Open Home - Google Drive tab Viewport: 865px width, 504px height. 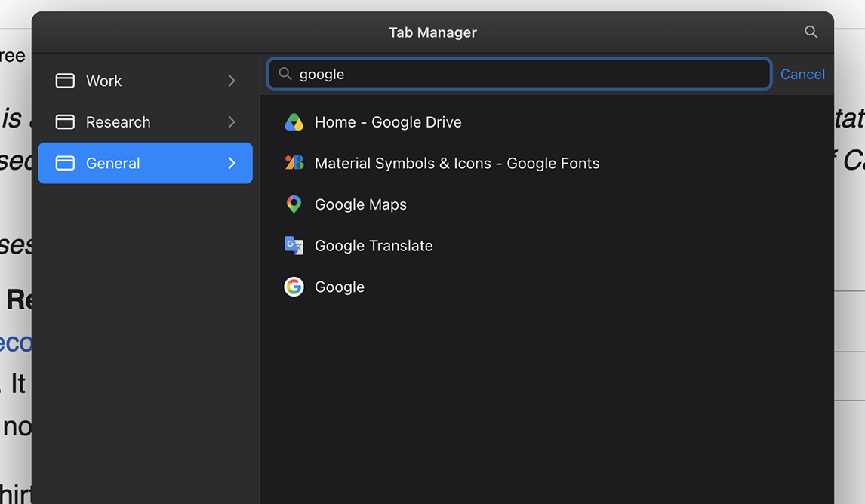click(x=546, y=122)
